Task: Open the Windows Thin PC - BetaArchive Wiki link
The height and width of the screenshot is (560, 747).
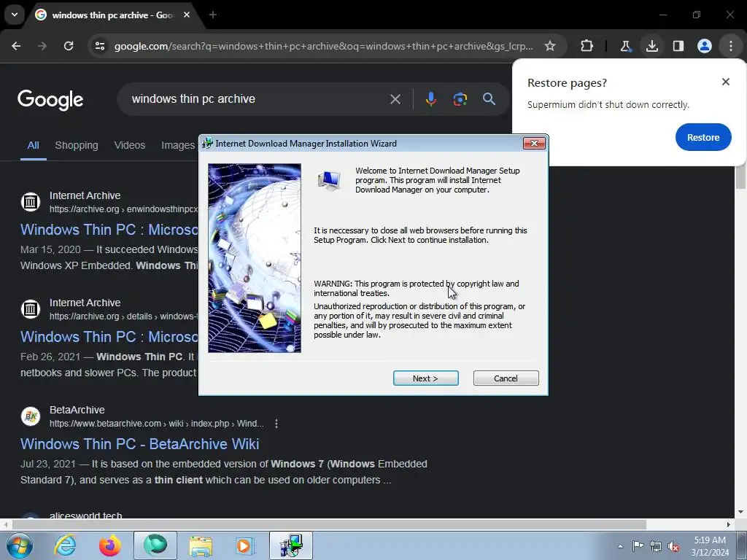Action: (139, 444)
